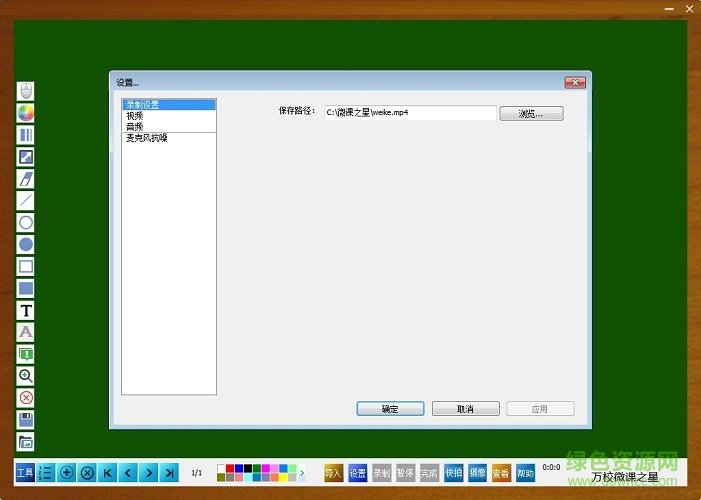Pick the hollow rectangle shape tool

tap(26, 266)
